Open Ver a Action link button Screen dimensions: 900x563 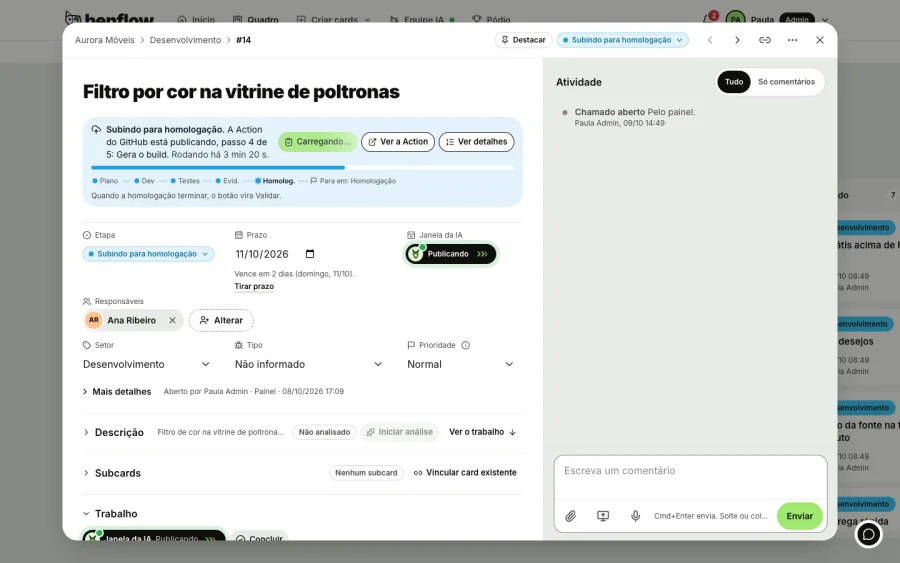tap(398, 142)
